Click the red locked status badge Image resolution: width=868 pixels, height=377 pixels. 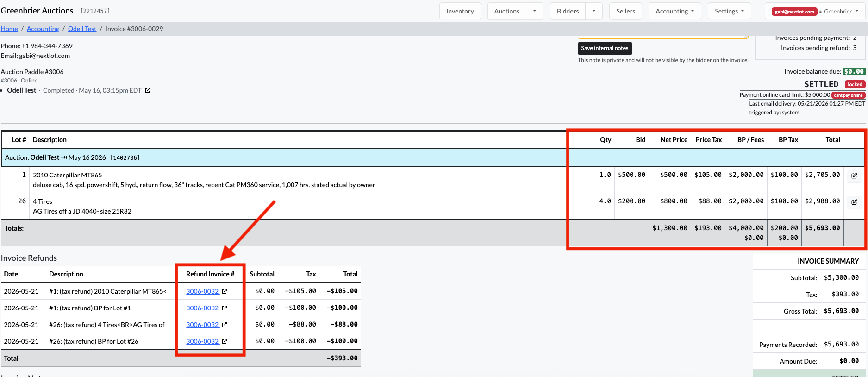pos(855,84)
